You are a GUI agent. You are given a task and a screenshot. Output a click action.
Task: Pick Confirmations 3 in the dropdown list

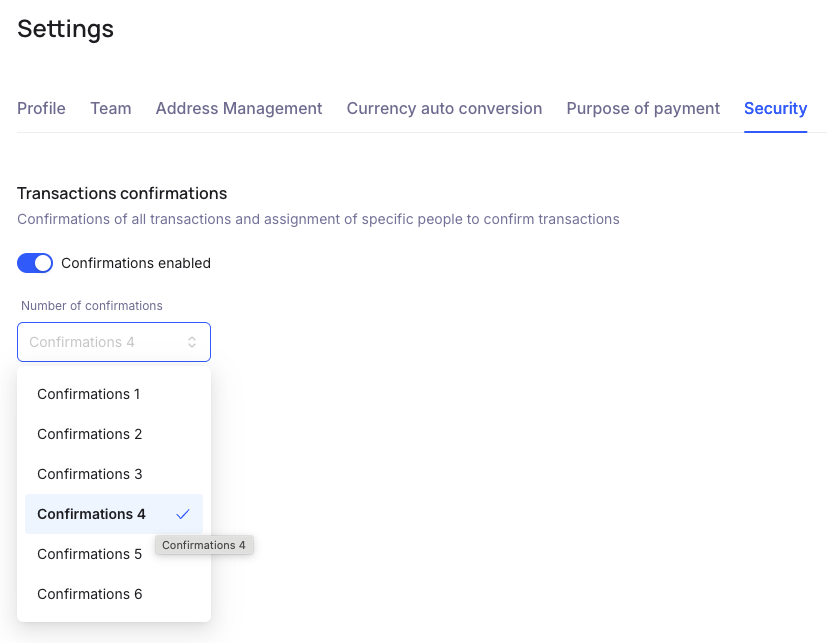(x=90, y=474)
